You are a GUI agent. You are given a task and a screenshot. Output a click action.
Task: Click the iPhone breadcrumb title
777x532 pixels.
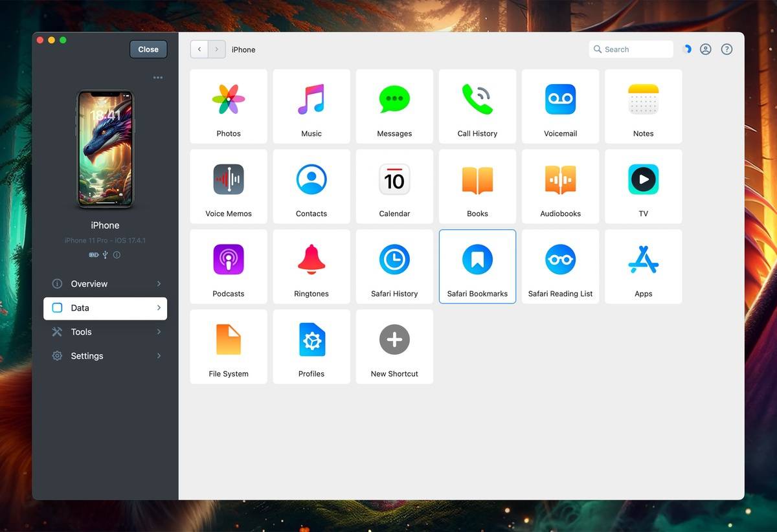pyautogui.click(x=243, y=50)
